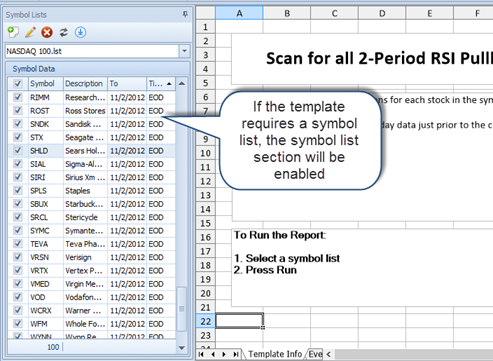Select the Whole Fo... description cell
This screenshot has width=493, height=361.
[85, 324]
